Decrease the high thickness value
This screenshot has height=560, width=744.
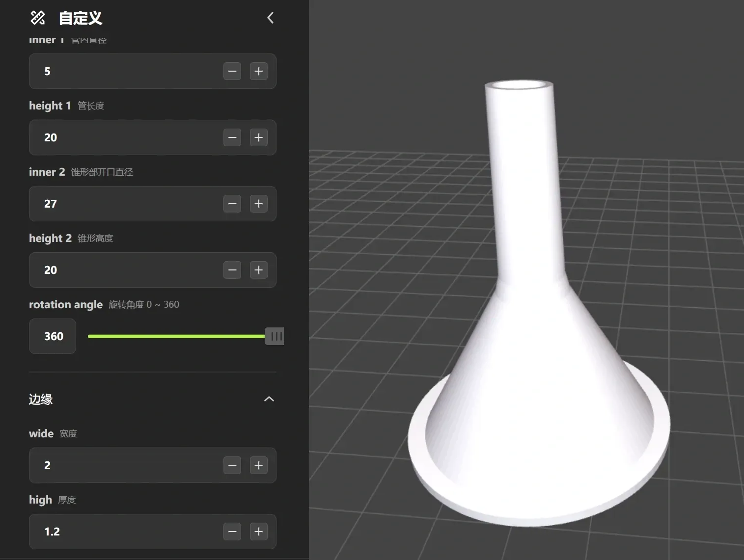232,532
